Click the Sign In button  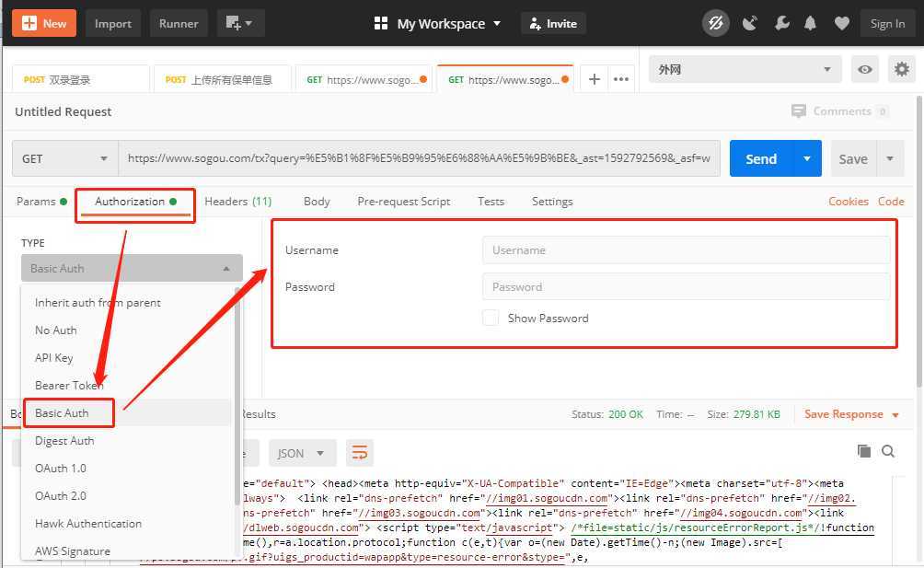pos(887,24)
